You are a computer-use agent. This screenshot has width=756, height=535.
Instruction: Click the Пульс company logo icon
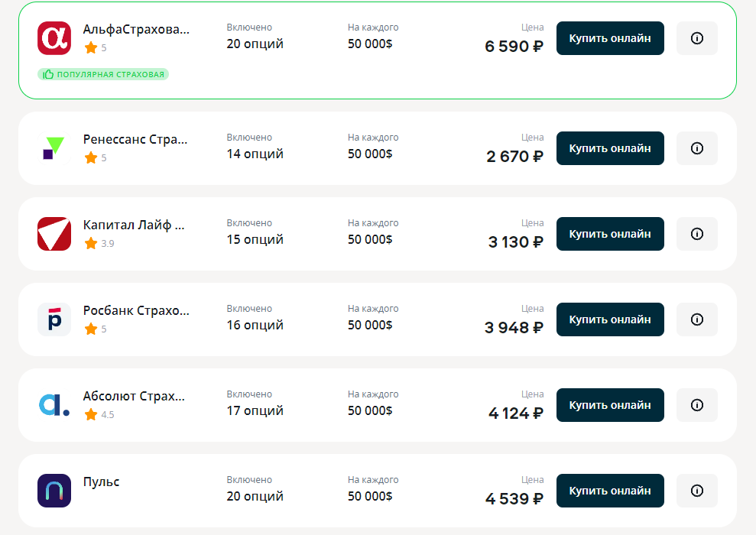[54, 491]
